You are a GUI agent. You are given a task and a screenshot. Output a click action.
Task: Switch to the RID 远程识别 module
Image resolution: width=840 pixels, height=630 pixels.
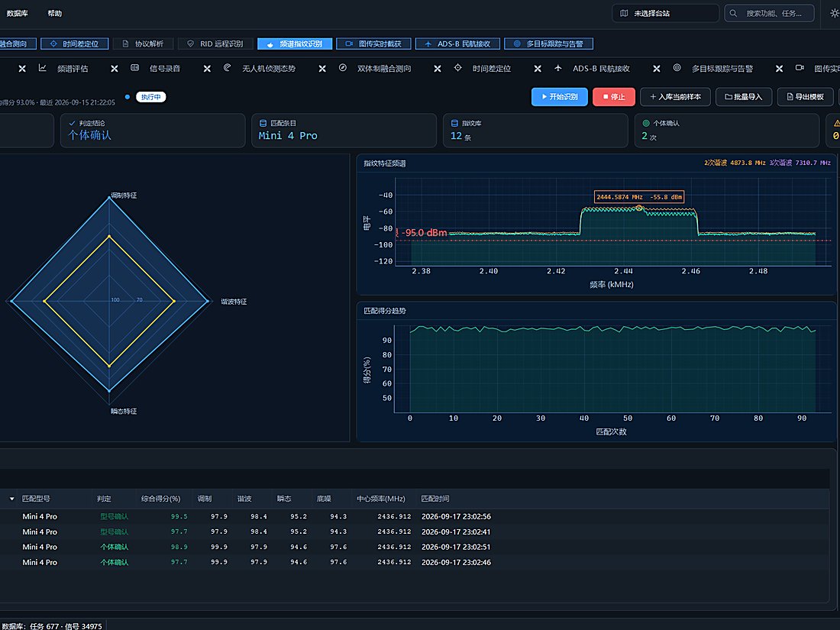coord(216,44)
